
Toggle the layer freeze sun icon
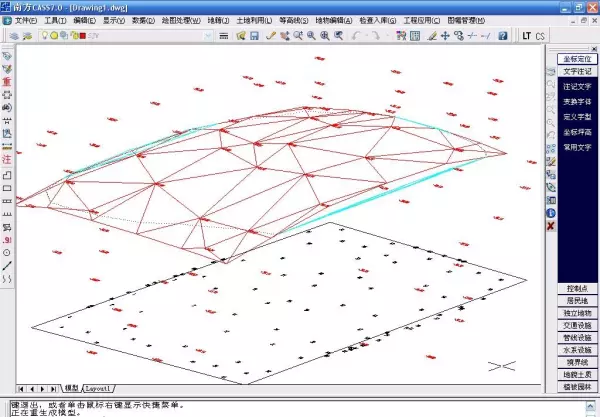(x=54, y=36)
